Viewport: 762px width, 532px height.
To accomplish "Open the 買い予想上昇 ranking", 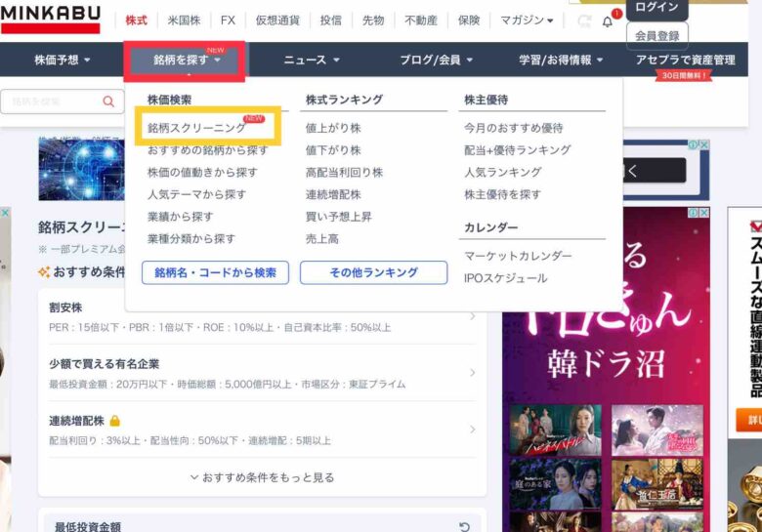I will point(338,217).
